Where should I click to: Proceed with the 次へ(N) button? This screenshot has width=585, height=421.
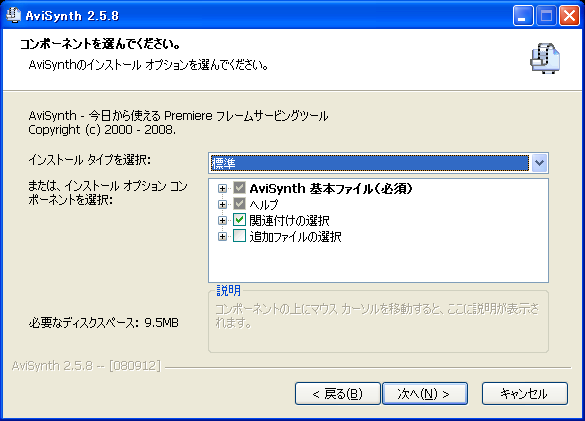tap(425, 393)
